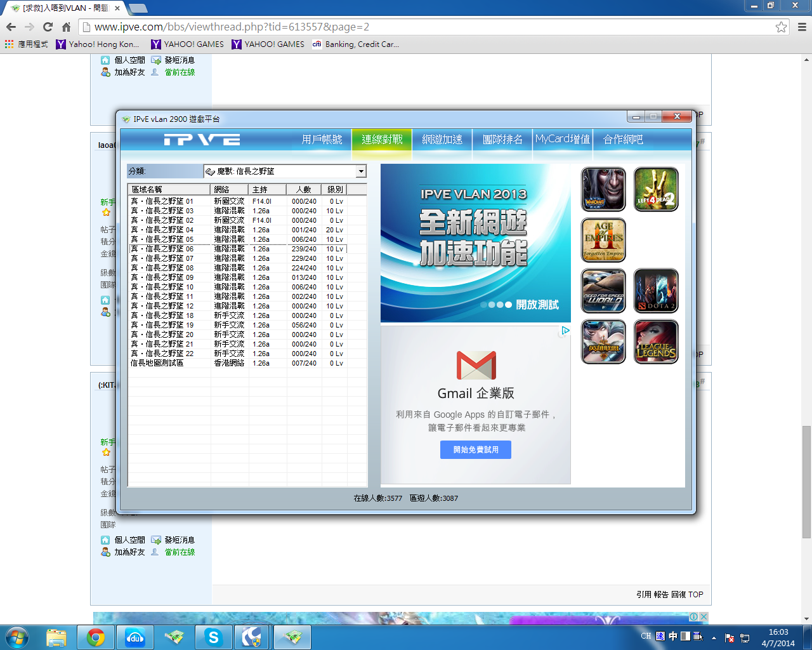Viewport: 812px width, 650px height.
Task: Open the Chrome menu button
Action: pyautogui.click(x=802, y=27)
